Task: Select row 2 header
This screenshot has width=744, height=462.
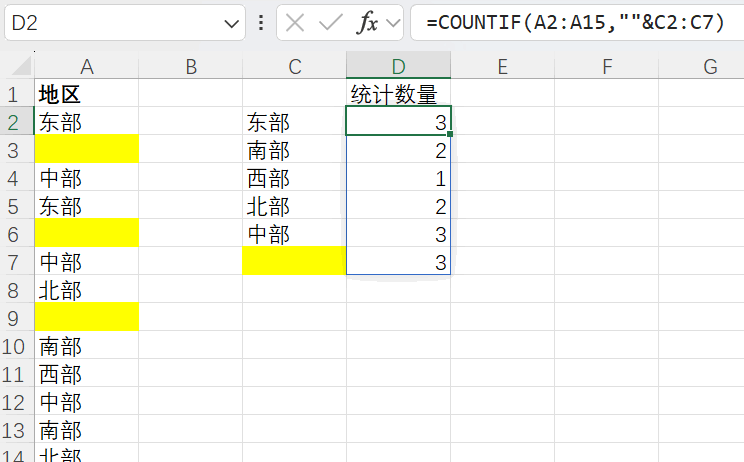Action: 17,123
